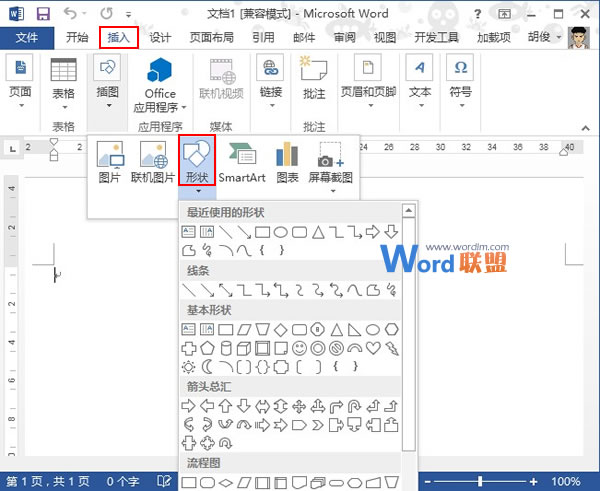600x491 pixels.
Task: Select the heart basic shape
Action: (373, 348)
